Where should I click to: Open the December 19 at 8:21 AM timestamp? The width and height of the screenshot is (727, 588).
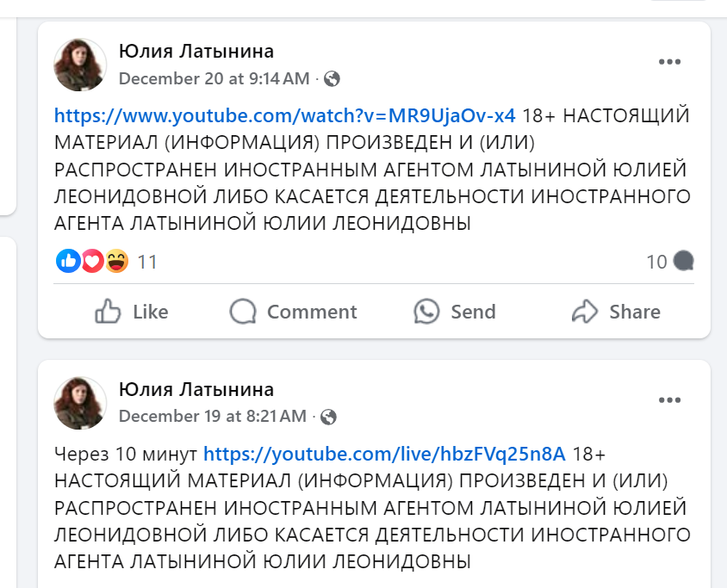pyautogui.click(x=212, y=416)
